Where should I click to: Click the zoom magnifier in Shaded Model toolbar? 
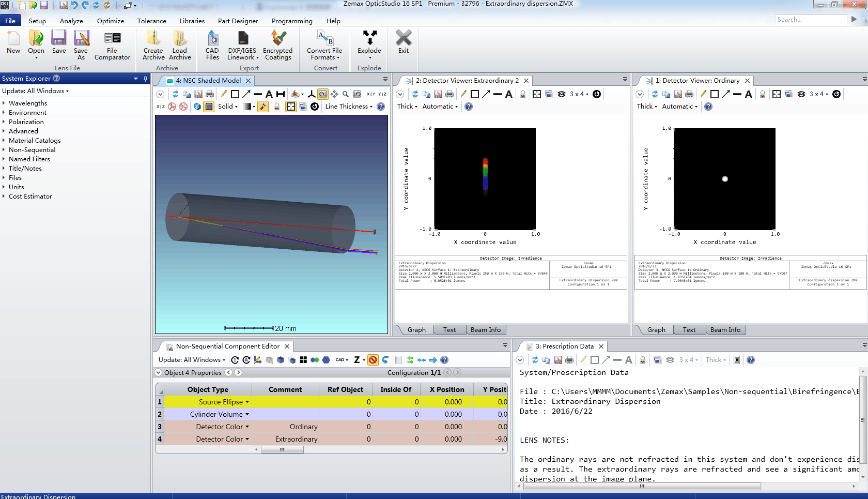pos(346,94)
